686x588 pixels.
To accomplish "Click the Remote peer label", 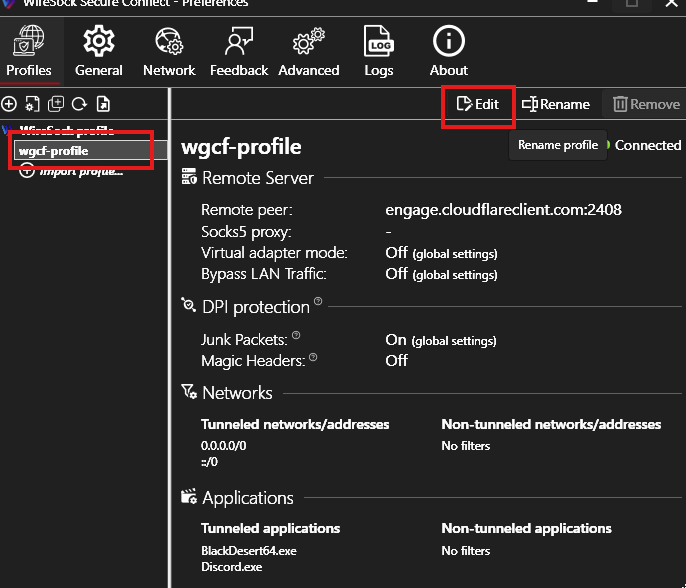I will 247,210.
